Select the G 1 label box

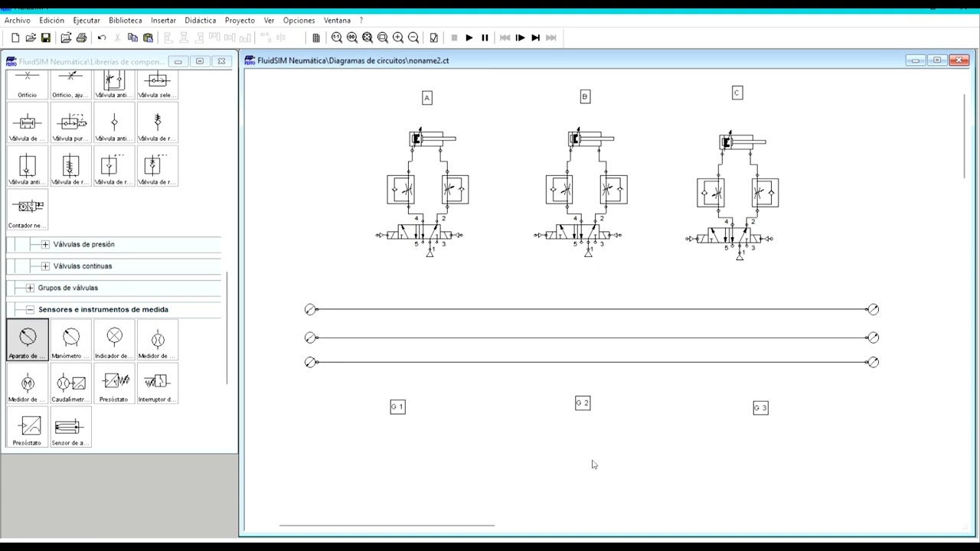(x=397, y=407)
